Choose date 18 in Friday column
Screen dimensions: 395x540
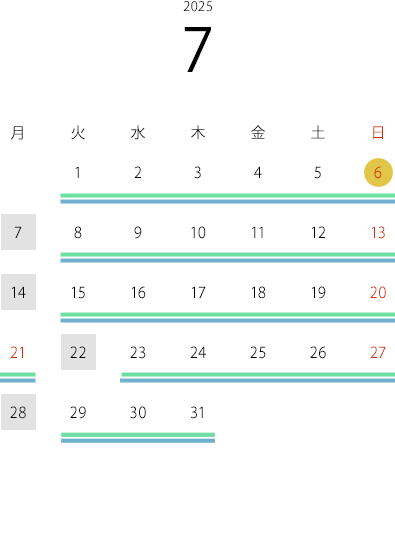[x=258, y=292]
